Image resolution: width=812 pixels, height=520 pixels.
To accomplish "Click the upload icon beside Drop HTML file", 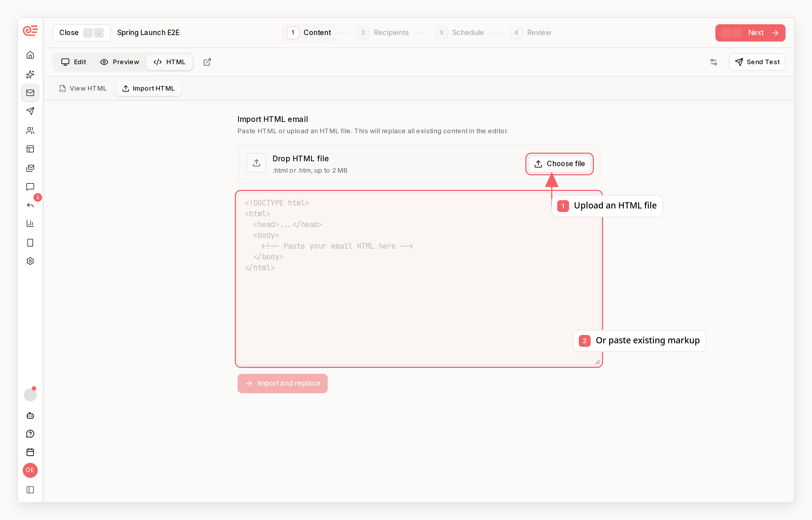I will (256, 163).
